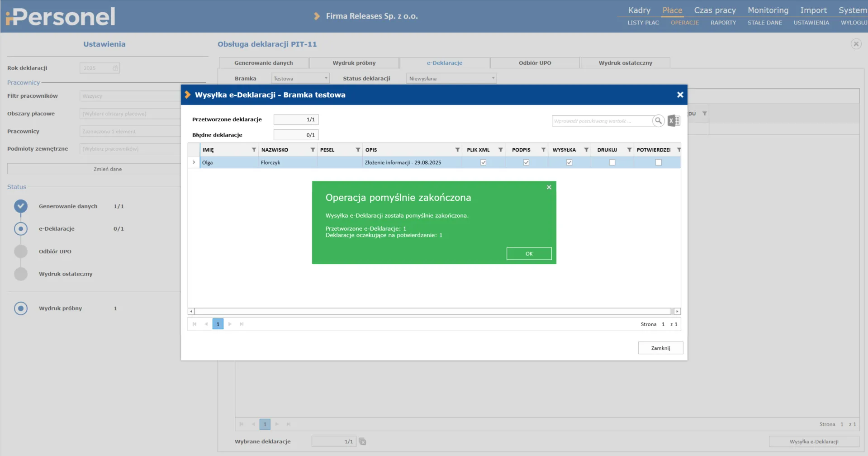Open the Status deklaracji dropdown
Viewport: 868px width, 456px height.
(x=451, y=79)
